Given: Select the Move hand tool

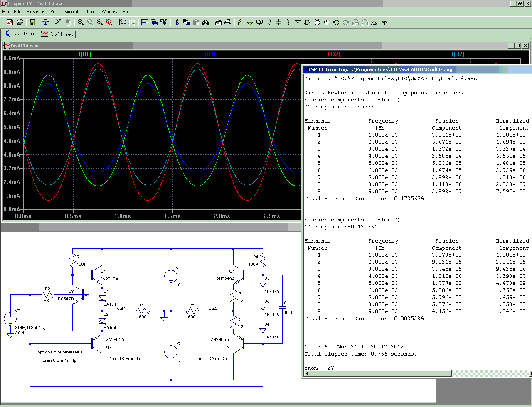Looking at the screenshot, I should pyautogui.click(x=317, y=22).
